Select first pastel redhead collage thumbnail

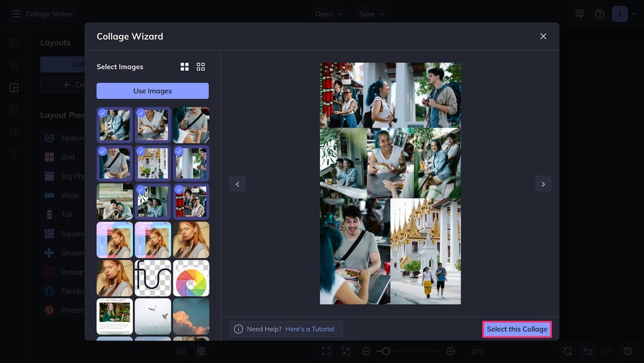(x=115, y=239)
